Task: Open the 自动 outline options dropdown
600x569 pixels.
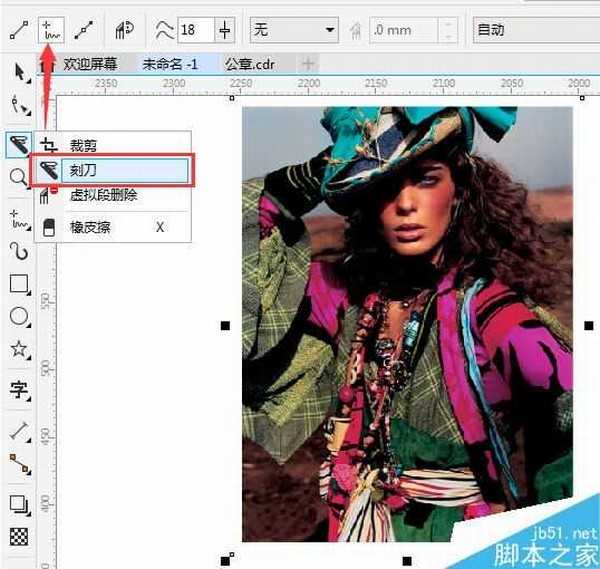Action: pyautogui.click(x=532, y=30)
